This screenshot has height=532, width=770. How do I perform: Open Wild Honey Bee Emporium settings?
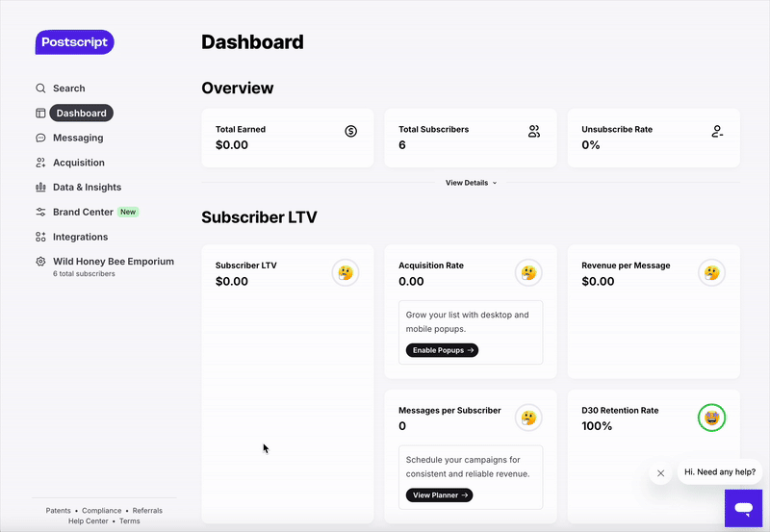[113, 262]
